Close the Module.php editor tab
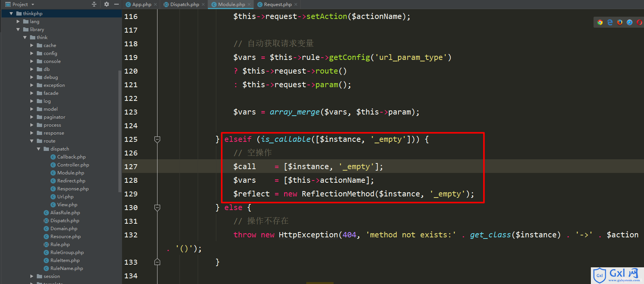Viewport: 644px width, 284px height. (249, 5)
